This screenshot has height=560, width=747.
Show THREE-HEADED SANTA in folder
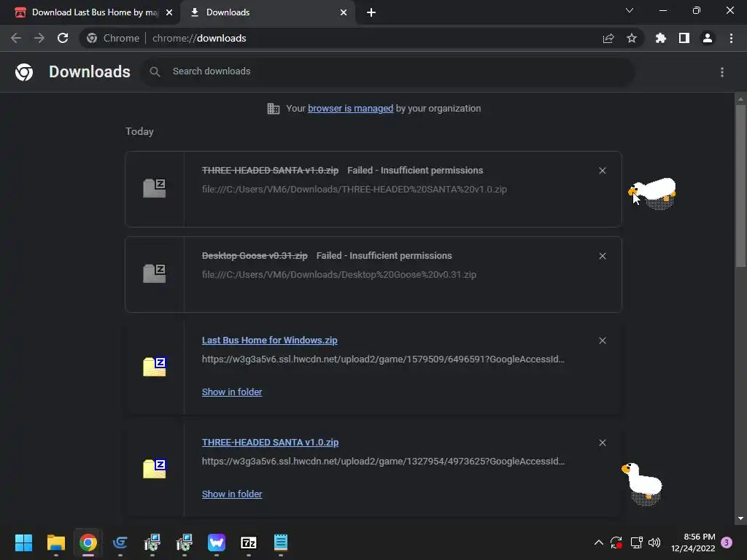[232, 494]
